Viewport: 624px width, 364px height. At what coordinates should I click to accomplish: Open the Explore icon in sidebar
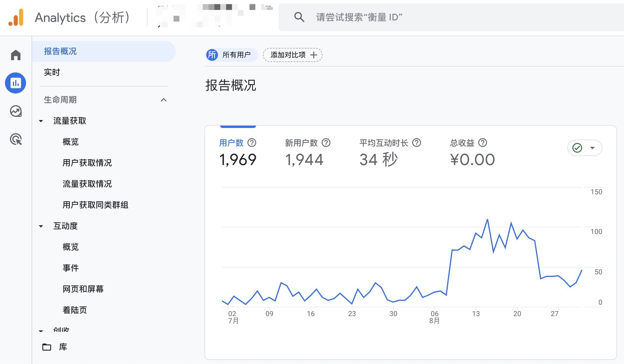[16, 111]
